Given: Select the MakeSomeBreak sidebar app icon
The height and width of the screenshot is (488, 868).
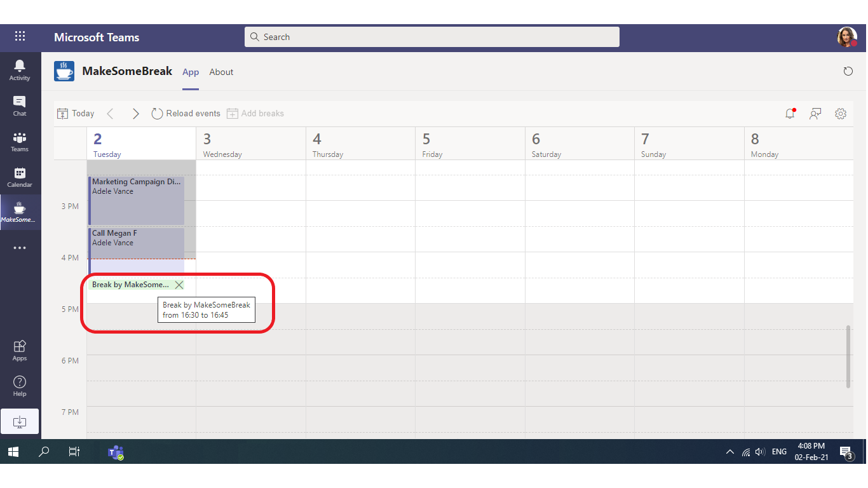Looking at the screenshot, I should point(20,212).
